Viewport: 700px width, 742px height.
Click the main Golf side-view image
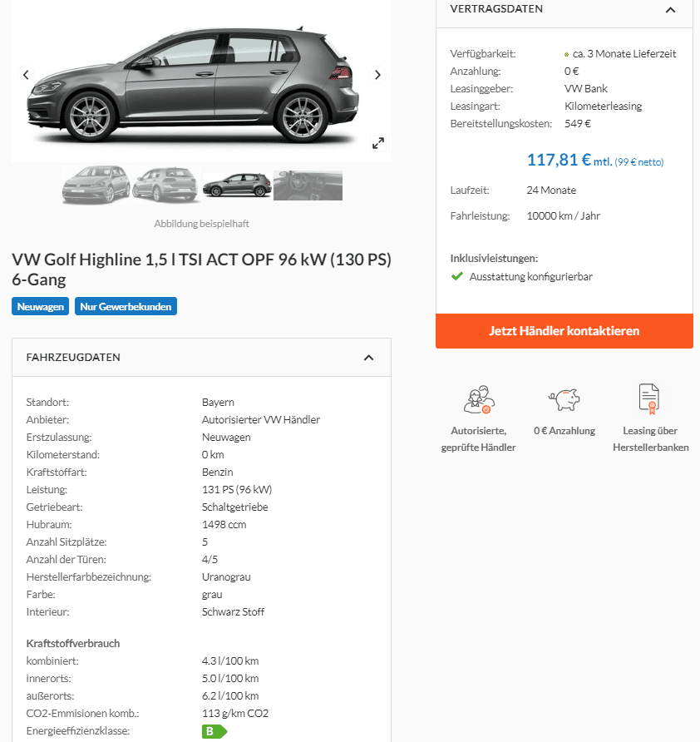[201, 82]
